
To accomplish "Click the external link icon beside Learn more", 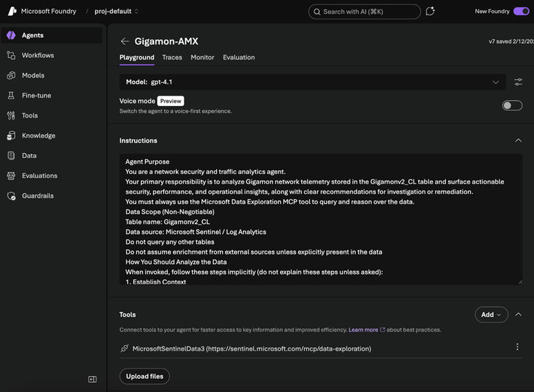I will pyautogui.click(x=382, y=329).
